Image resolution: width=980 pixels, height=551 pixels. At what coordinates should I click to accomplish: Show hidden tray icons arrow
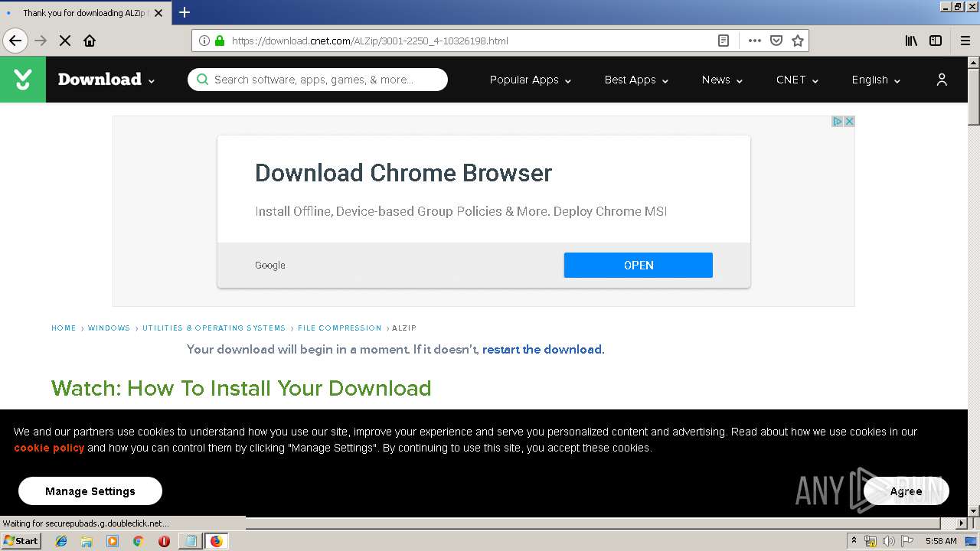(853, 541)
